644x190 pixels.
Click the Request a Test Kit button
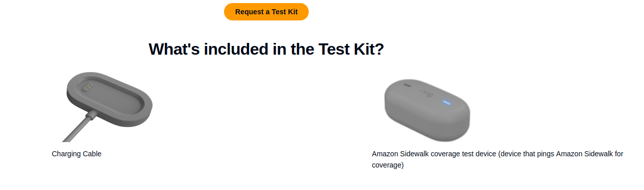(266, 12)
